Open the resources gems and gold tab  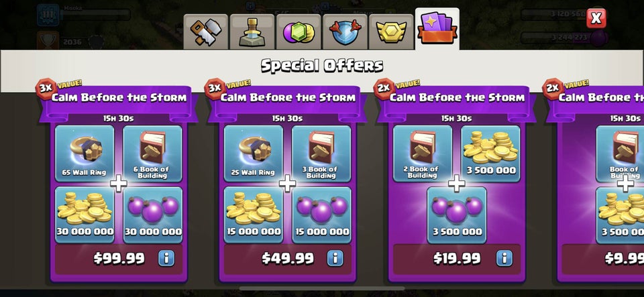point(299,32)
